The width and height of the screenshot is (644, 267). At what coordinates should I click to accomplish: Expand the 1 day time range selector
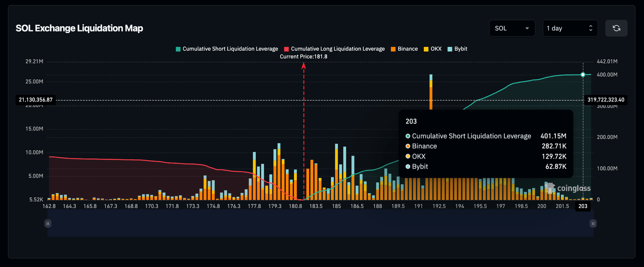(x=570, y=28)
